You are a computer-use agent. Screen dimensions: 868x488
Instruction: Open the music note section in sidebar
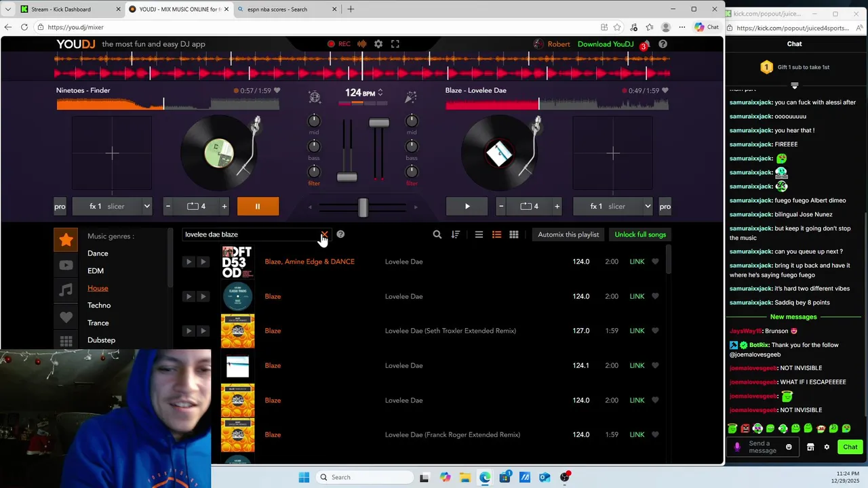point(66,290)
